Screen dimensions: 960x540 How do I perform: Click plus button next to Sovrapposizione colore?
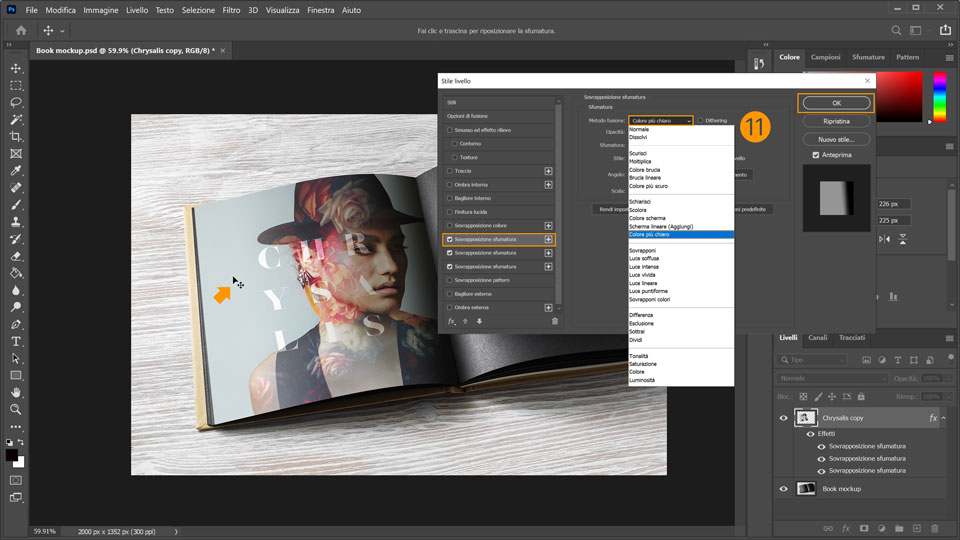pyautogui.click(x=549, y=225)
